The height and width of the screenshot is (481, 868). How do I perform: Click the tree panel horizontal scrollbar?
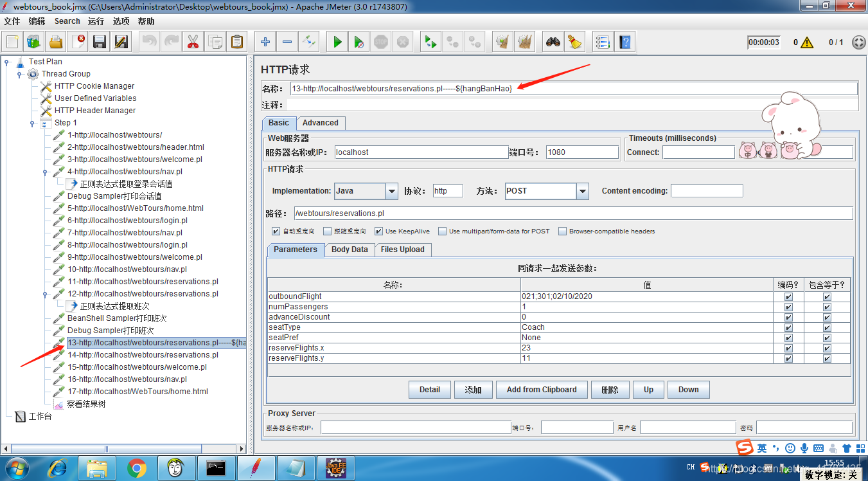[123, 449]
